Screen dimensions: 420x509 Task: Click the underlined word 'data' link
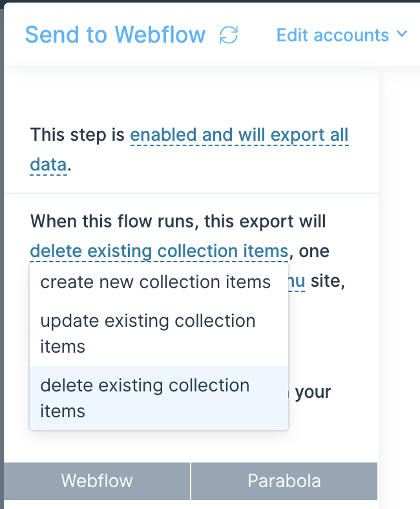[x=48, y=164]
